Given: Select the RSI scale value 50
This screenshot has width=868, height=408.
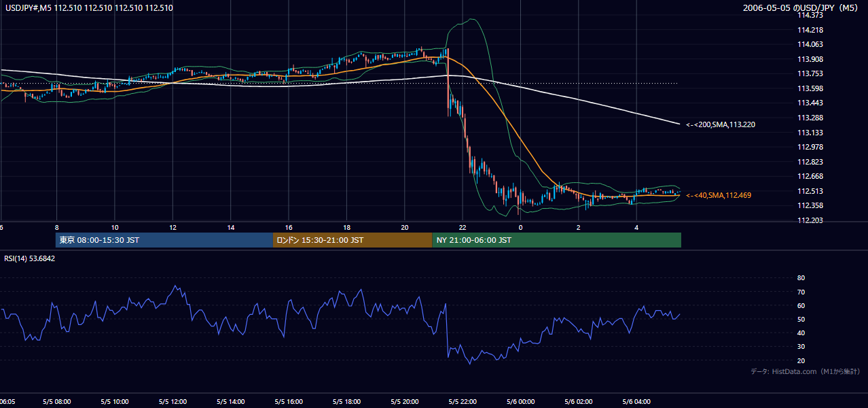Looking at the screenshot, I should coord(801,319).
